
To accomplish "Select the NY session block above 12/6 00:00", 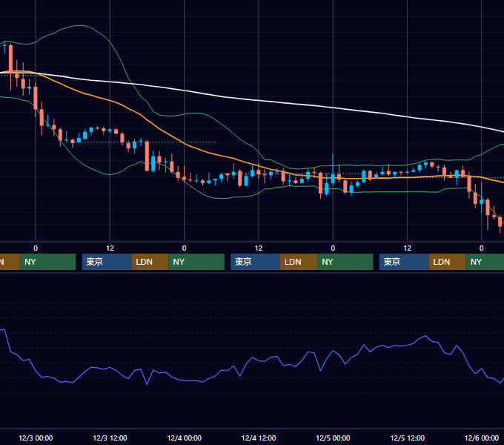I will [485, 262].
